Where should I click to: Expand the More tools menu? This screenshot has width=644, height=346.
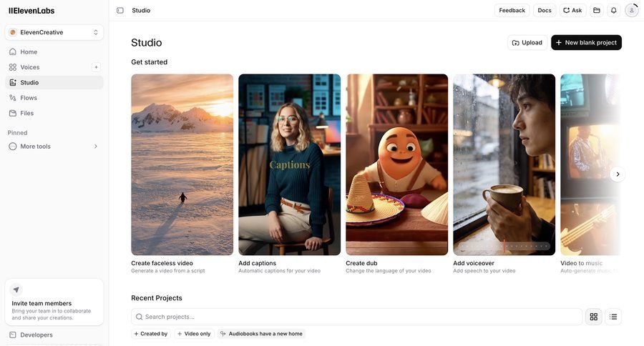pos(54,146)
